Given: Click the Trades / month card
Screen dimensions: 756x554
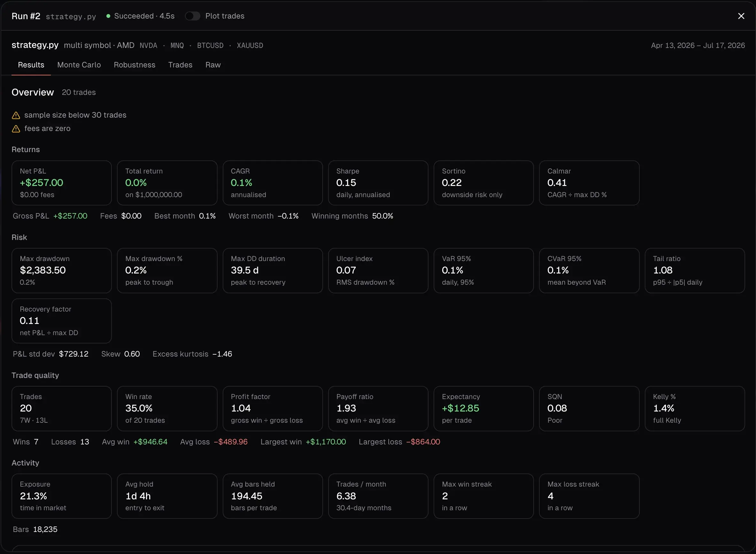Looking at the screenshot, I should [x=378, y=496].
